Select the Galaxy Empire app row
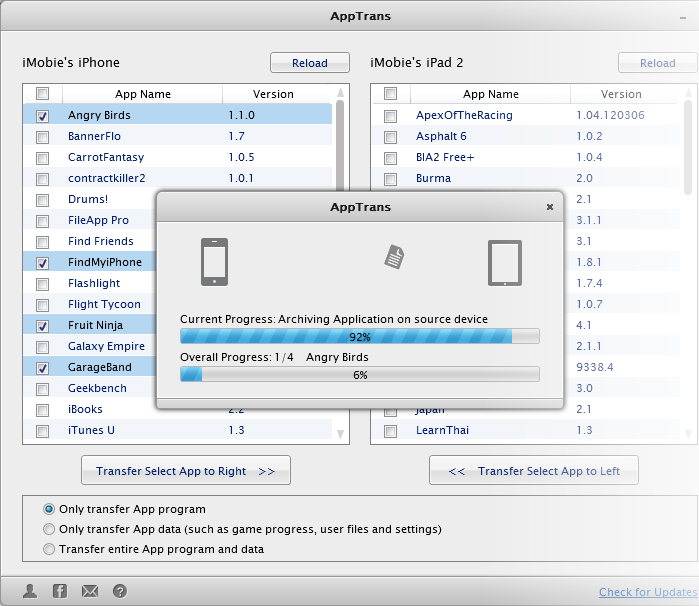 (89, 346)
